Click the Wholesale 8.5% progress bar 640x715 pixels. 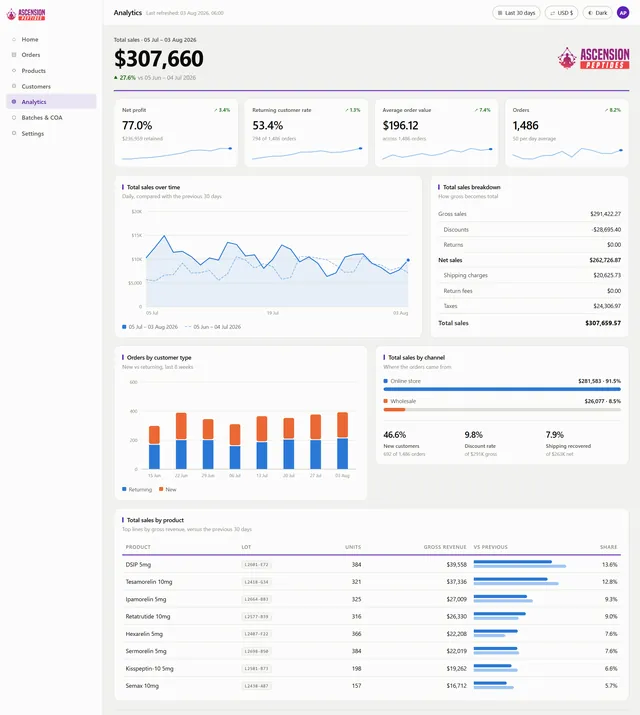coord(502,409)
